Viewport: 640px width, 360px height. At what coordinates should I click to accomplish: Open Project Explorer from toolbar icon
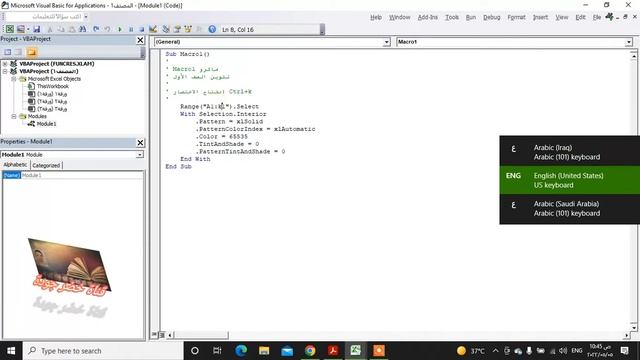166,29
